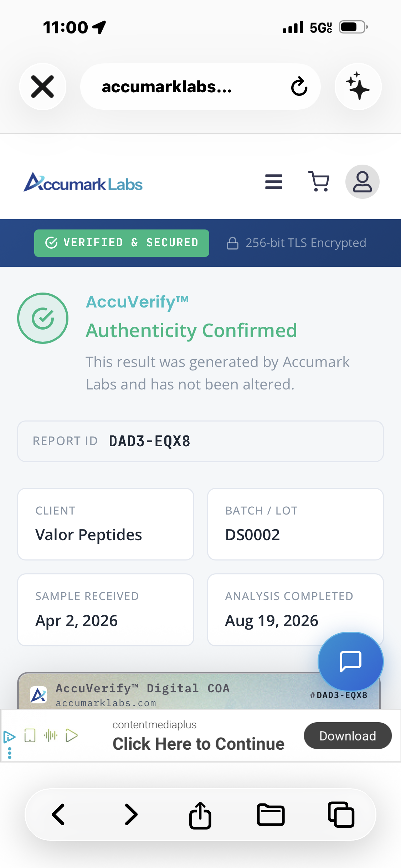Open the share sheet
401x868 pixels.
tap(200, 815)
